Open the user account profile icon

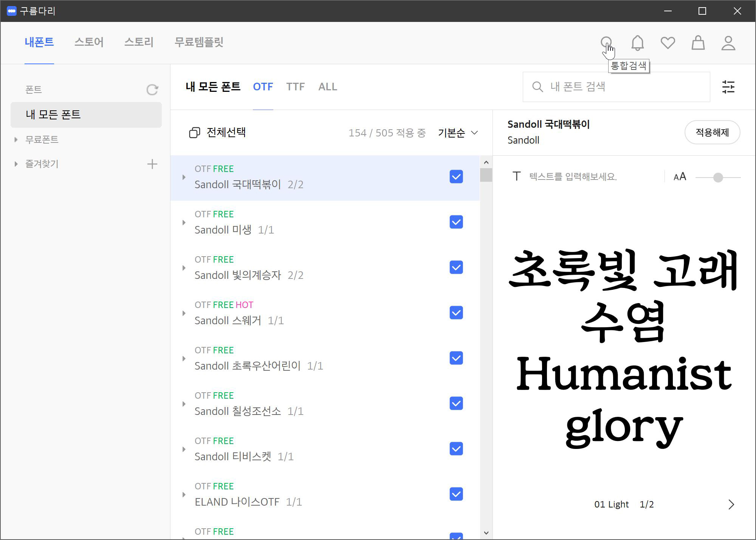pos(728,43)
